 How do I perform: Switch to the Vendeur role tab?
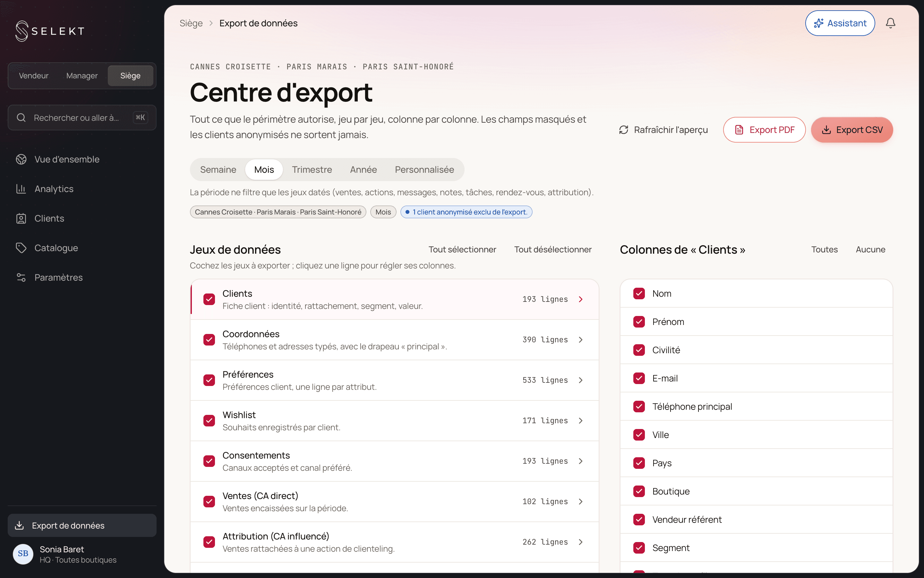34,76
